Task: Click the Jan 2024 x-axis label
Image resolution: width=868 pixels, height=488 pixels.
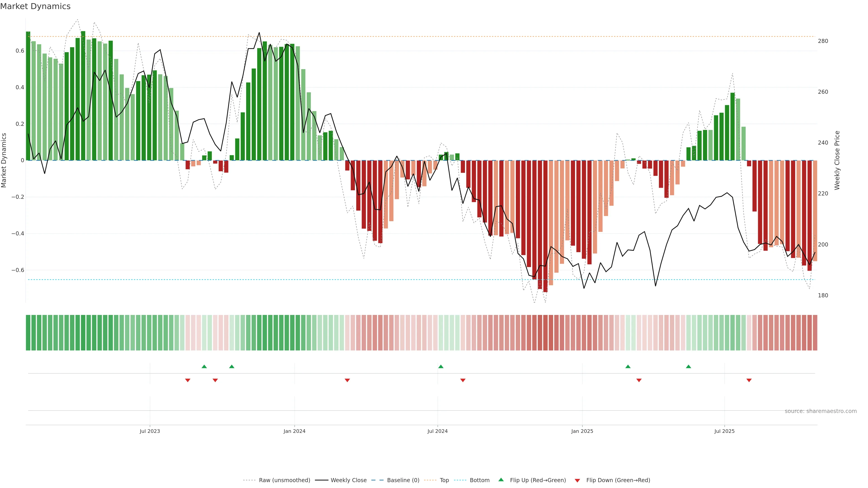Action: tap(294, 431)
